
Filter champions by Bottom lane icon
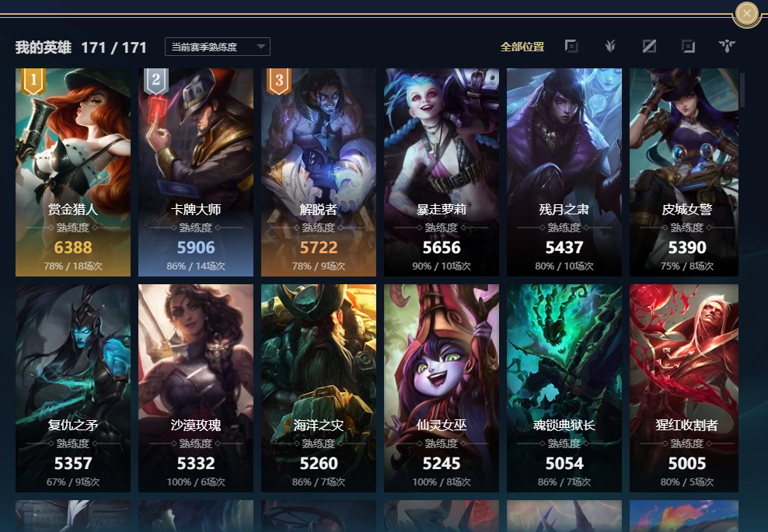coord(688,46)
